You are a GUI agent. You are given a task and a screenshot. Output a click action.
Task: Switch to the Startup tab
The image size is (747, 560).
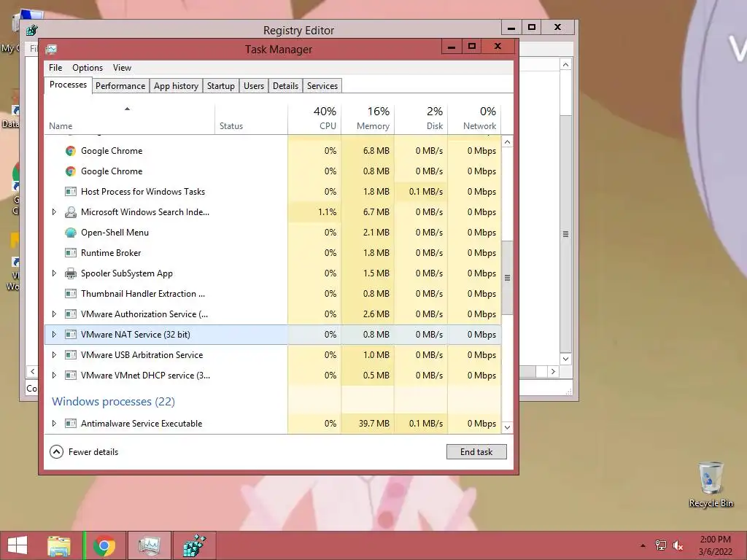click(x=220, y=86)
